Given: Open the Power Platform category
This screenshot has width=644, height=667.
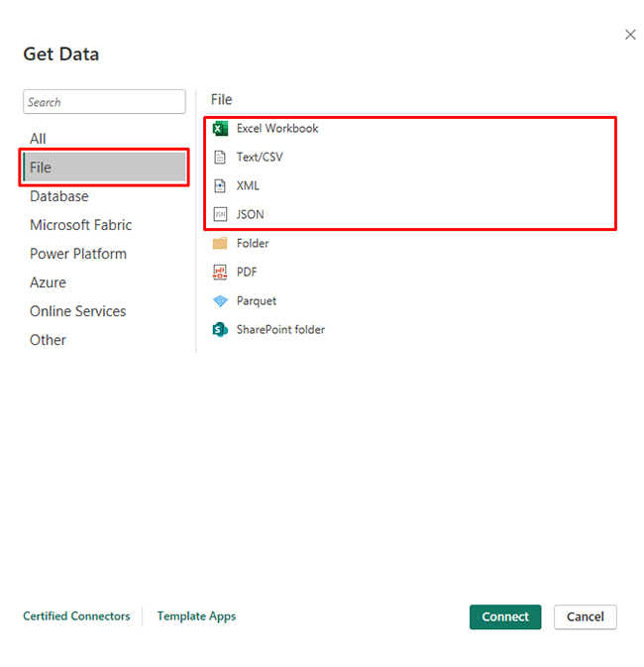Looking at the screenshot, I should [78, 254].
